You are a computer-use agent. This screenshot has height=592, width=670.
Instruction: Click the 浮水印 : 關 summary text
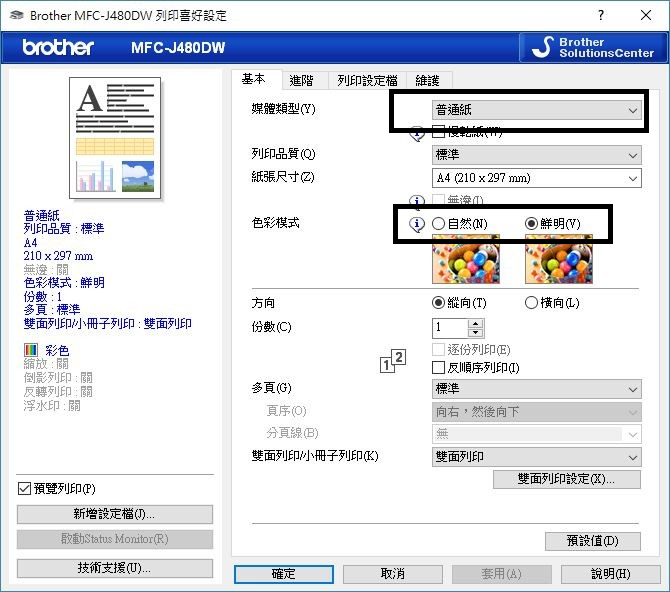(52, 406)
